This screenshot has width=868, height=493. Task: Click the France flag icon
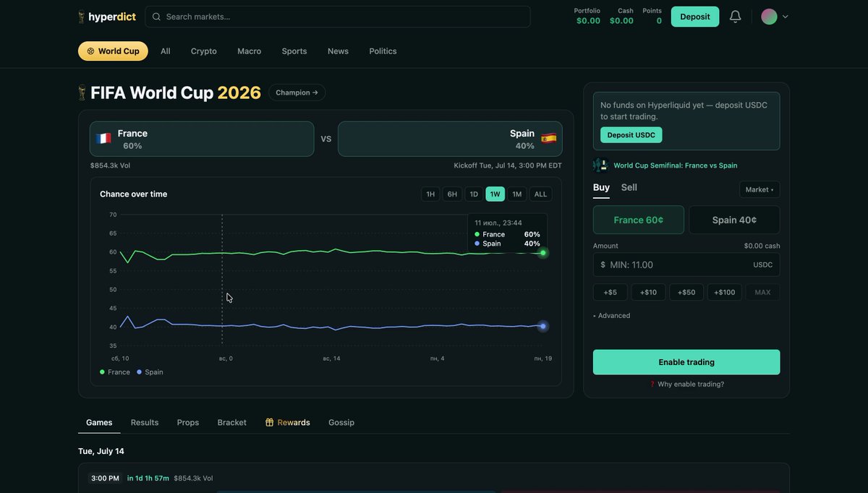[x=103, y=138]
